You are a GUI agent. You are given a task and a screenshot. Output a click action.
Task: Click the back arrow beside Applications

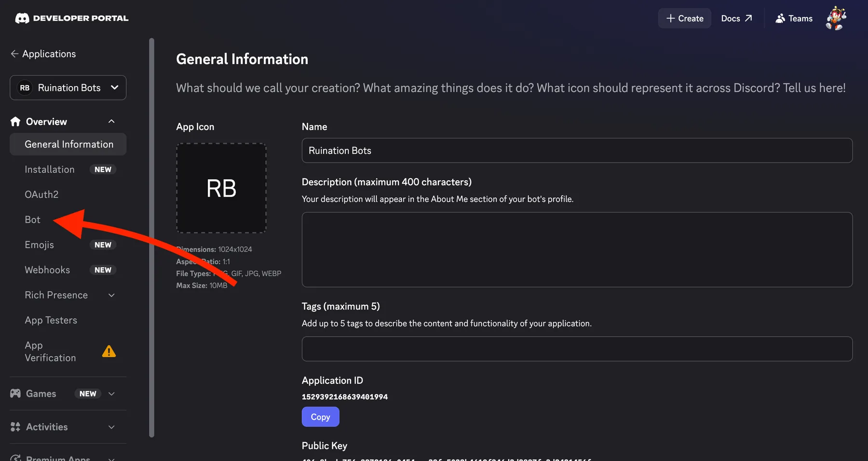point(14,54)
